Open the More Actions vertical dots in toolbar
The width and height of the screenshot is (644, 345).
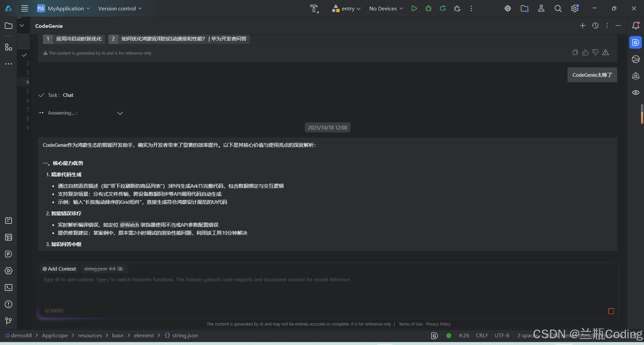coord(471,8)
